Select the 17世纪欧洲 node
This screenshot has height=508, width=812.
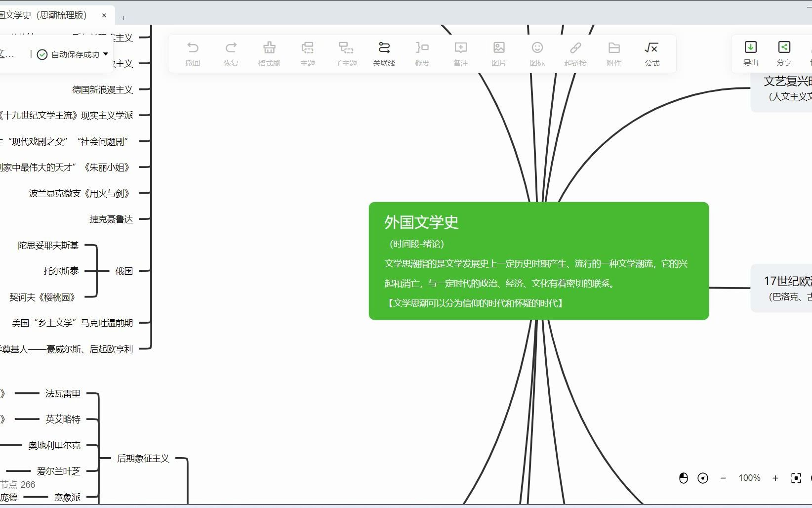[x=781, y=288]
